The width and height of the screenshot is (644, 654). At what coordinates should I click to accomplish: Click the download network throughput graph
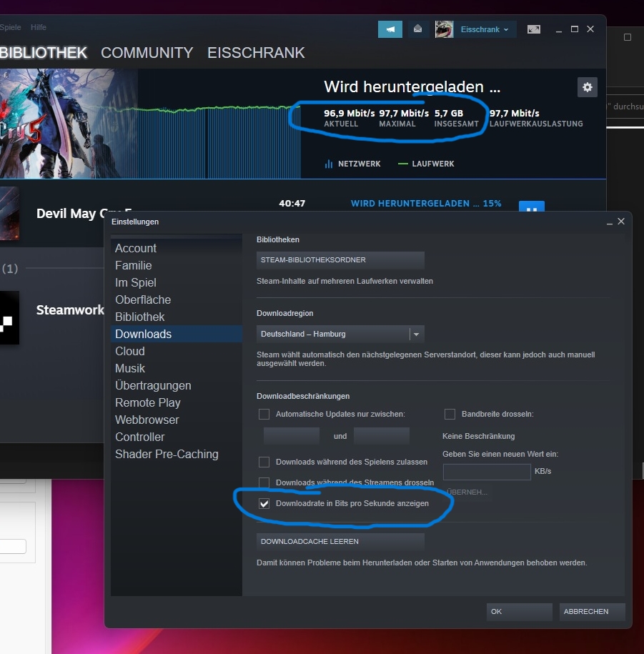click(219, 142)
